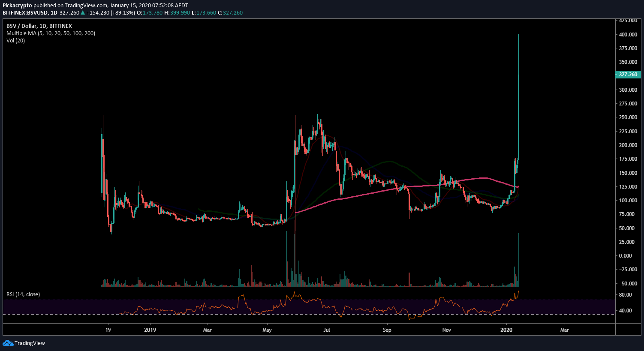This screenshot has width=644, height=351.
Task: Click the BITFINEX:BSVUSD symbol text
Action: [25, 13]
